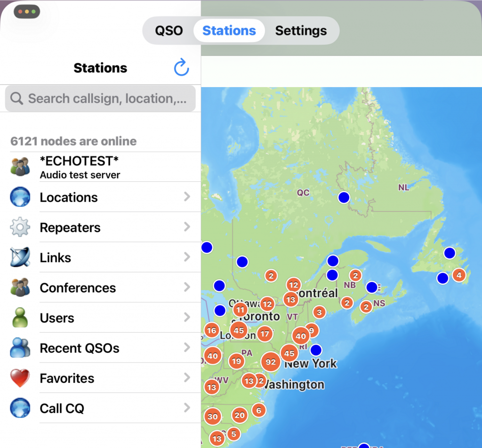This screenshot has width=482, height=448.
Task: Click the blue station dot in QC
Action: (x=344, y=197)
